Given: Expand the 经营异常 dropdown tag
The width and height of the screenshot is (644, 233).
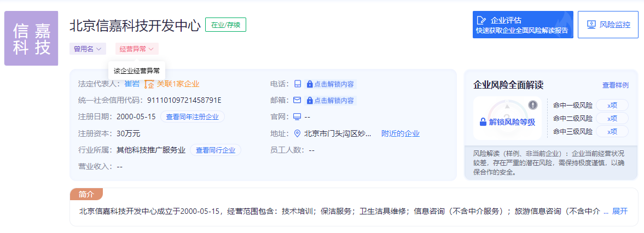Looking at the screenshot, I should click(x=137, y=49).
